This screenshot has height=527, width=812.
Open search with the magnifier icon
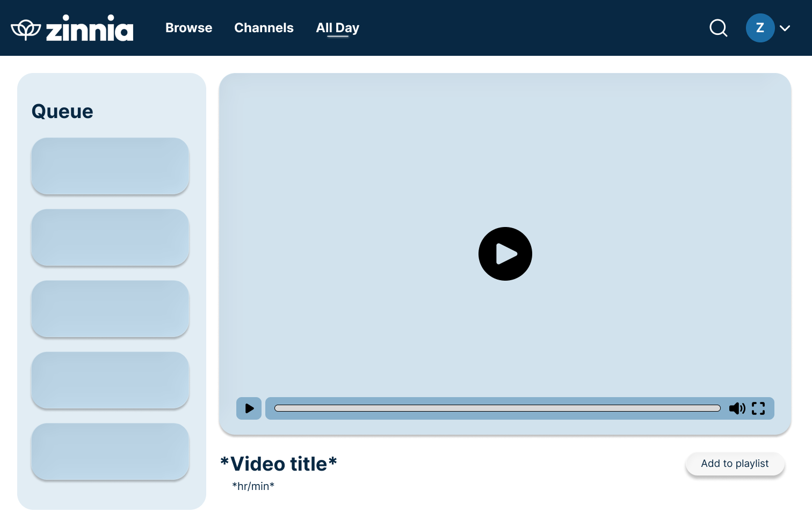coord(718,28)
